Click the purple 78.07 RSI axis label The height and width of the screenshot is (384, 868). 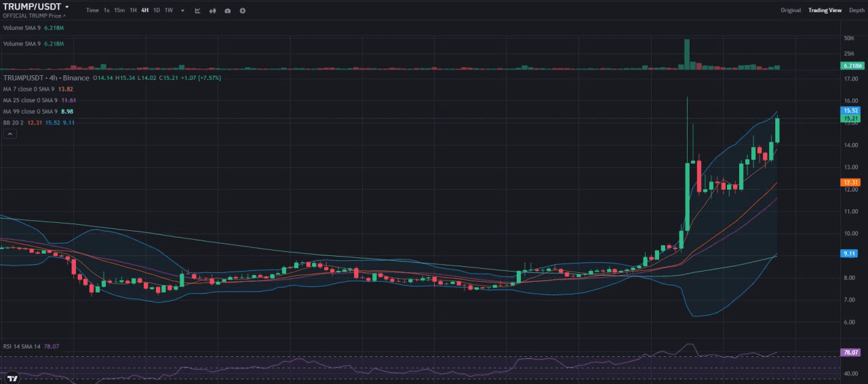click(851, 352)
